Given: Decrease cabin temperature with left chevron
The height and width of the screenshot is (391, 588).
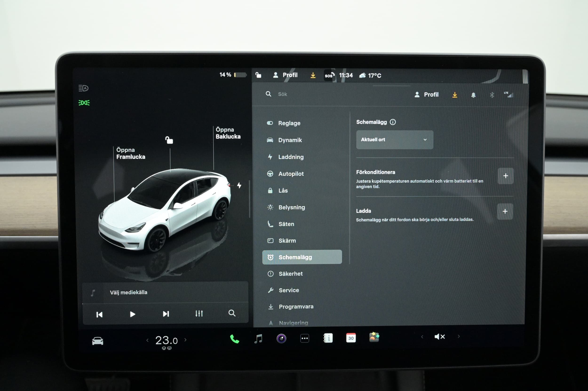Looking at the screenshot, I should tap(147, 340).
